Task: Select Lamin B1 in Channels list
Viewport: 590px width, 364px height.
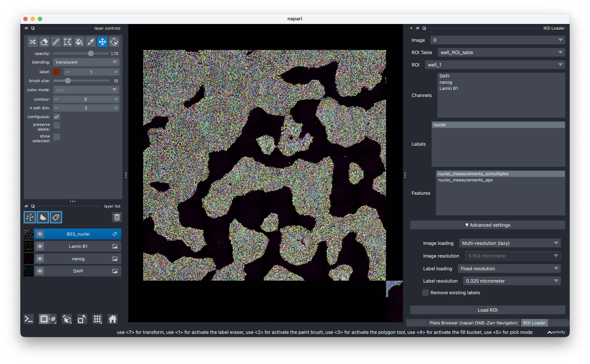Action: [501, 88]
